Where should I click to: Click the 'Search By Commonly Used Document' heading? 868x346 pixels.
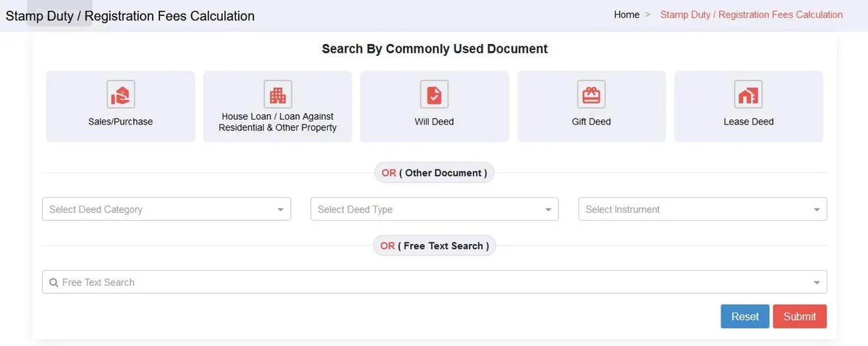[x=435, y=49]
